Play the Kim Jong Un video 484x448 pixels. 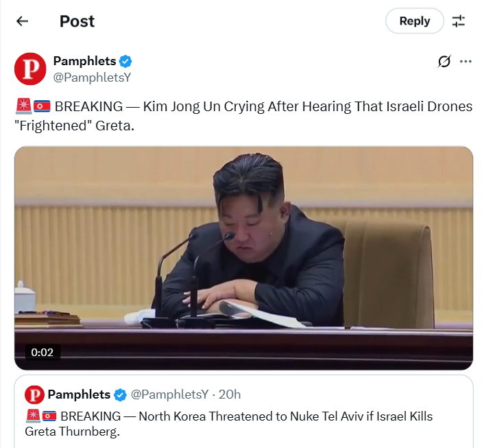click(243, 258)
